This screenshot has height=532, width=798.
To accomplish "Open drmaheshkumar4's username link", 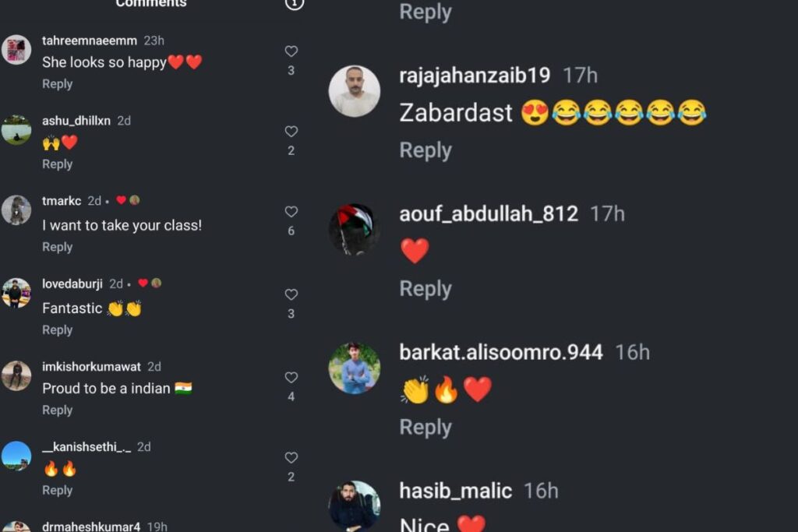I will point(90,527).
